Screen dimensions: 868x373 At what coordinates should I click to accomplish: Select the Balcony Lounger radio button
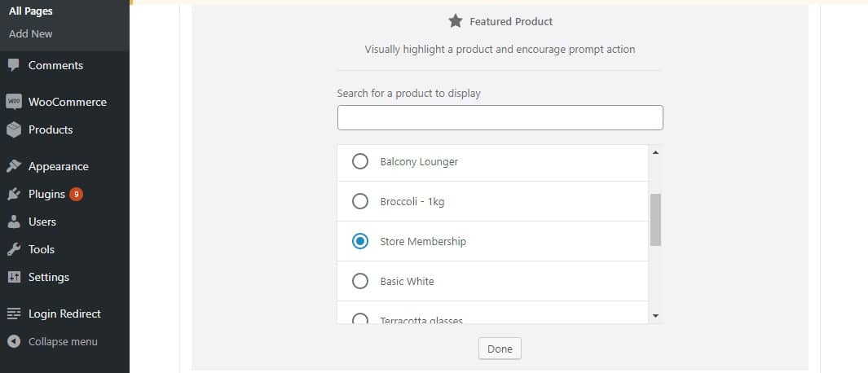coord(359,161)
